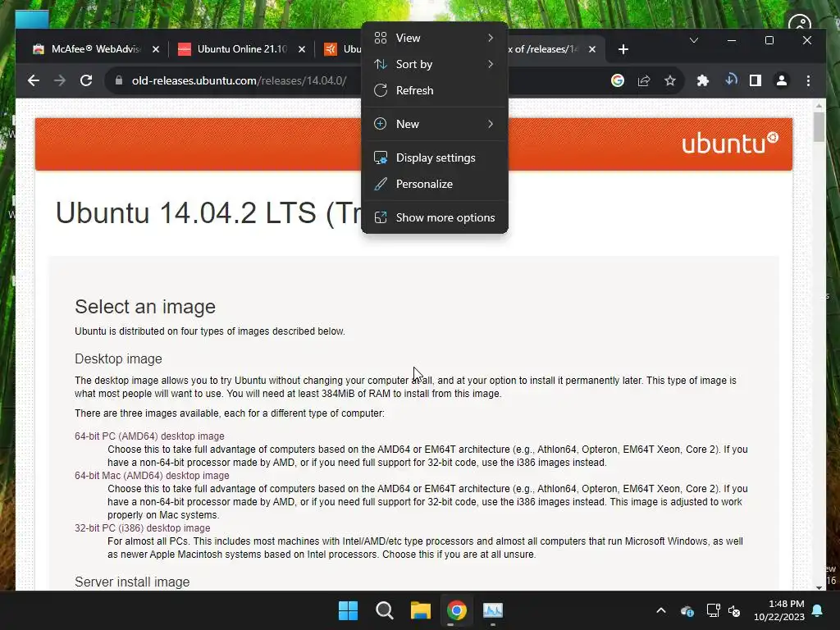Click the share page icon
The image size is (840, 630).
(644, 80)
